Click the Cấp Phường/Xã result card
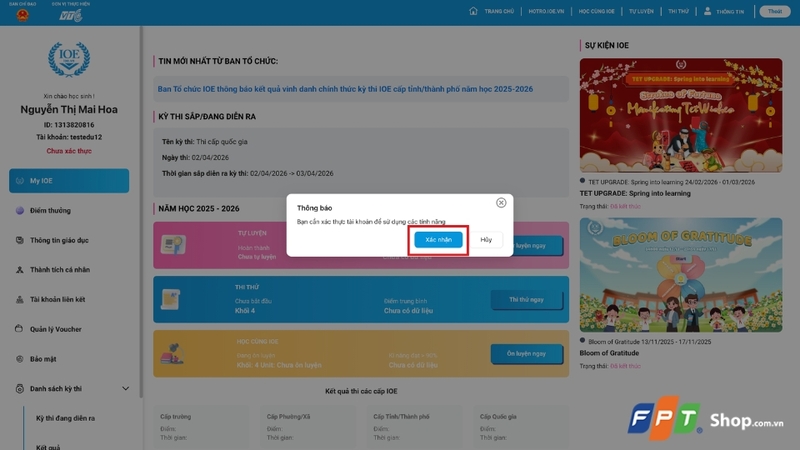The image size is (800, 450). pos(308,428)
